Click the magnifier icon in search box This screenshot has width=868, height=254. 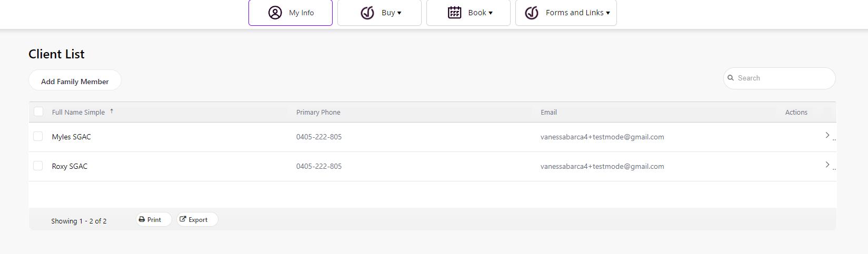coord(731,78)
